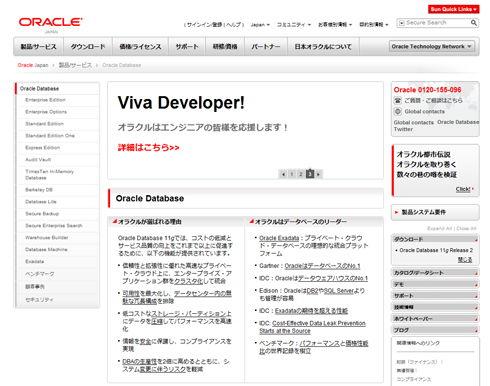
Task: Click the globe icon beside Global contacts
Action: [398, 111]
